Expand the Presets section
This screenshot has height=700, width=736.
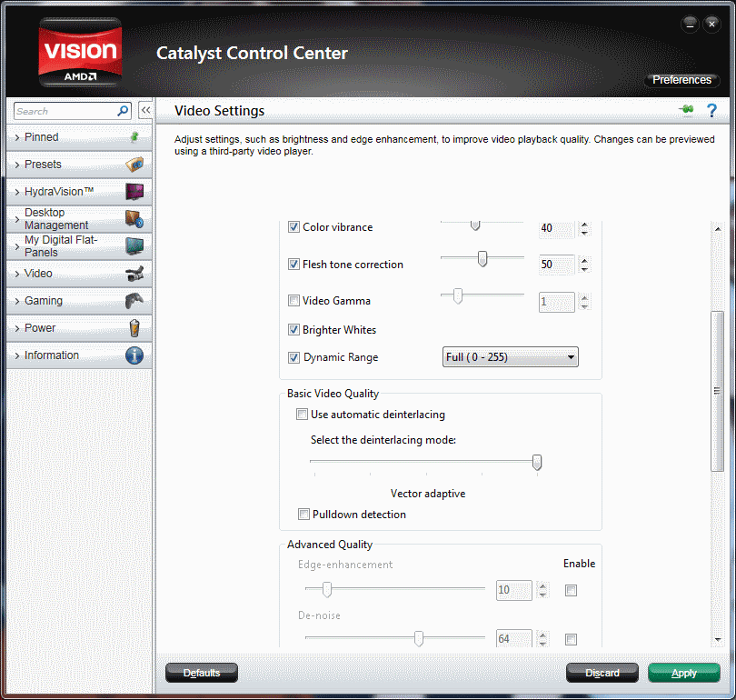pyautogui.click(x=17, y=165)
